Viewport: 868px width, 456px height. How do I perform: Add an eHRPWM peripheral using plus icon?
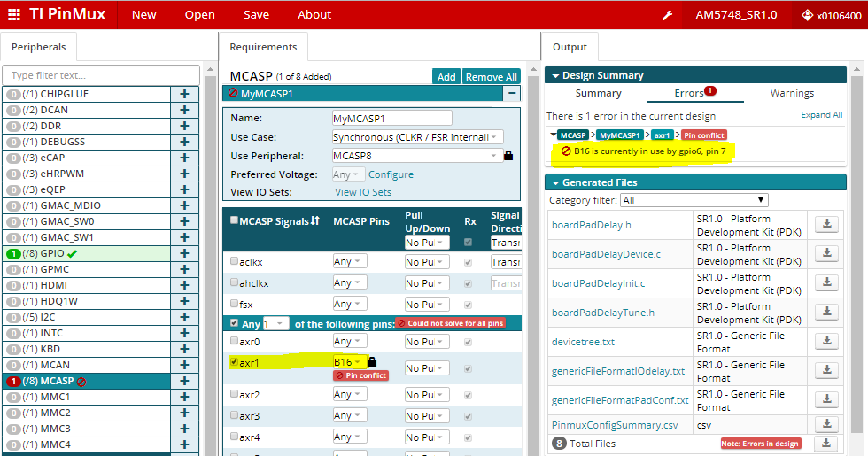184,174
